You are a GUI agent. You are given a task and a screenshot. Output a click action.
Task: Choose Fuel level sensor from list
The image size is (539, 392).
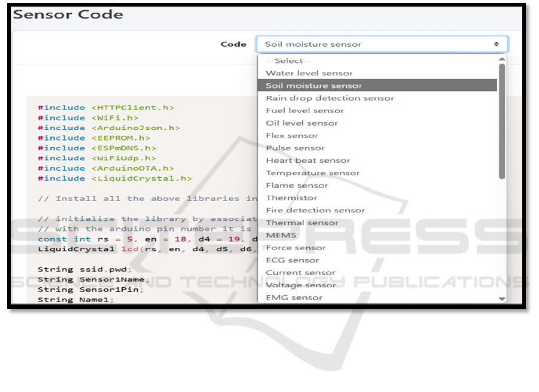304,111
